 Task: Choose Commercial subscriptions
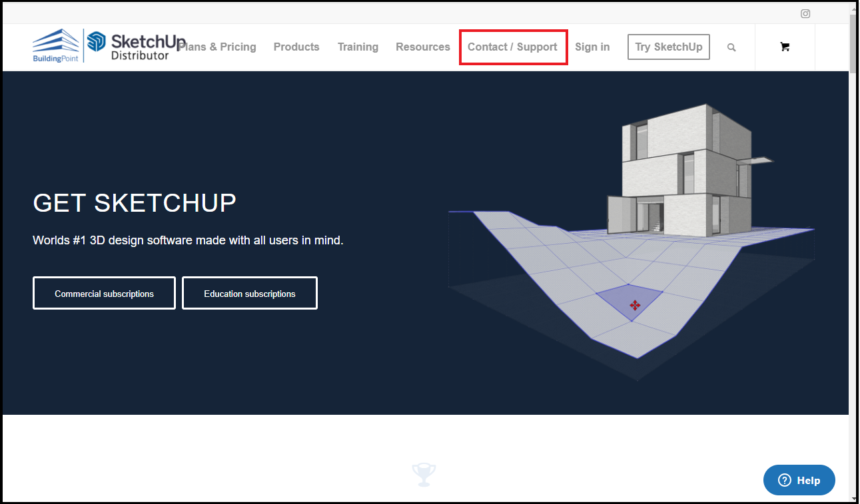coord(104,294)
